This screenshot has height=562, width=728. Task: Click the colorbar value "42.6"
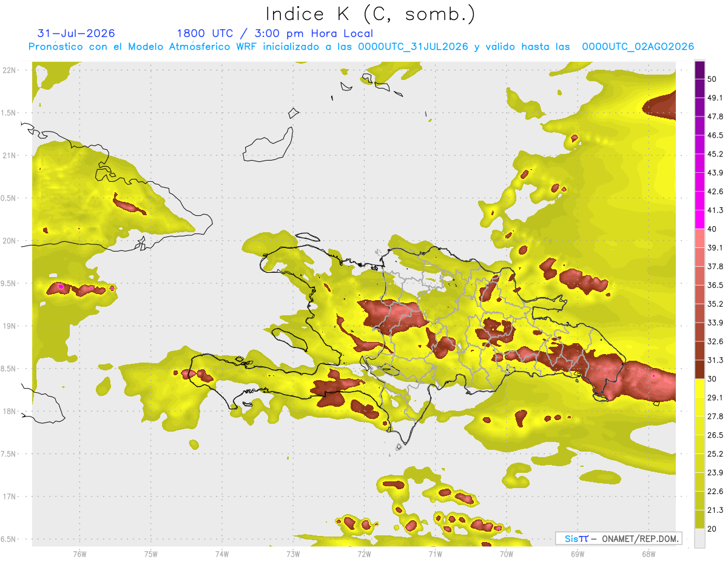click(715, 192)
